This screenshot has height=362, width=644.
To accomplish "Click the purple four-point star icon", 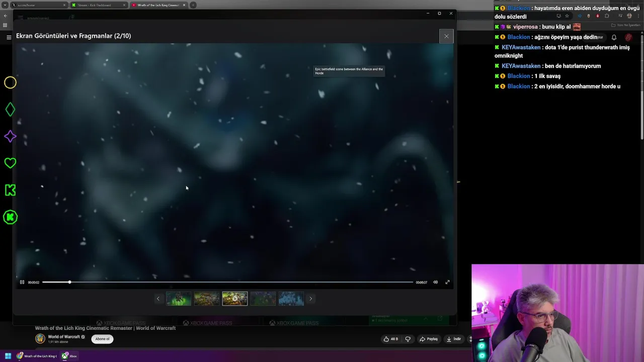I will (x=10, y=136).
